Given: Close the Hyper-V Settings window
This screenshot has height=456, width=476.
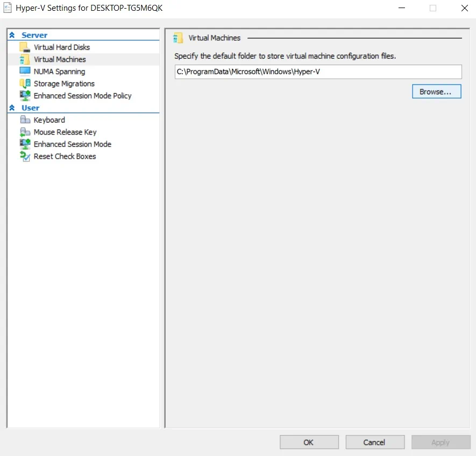Looking at the screenshot, I should pyautogui.click(x=464, y=9).
